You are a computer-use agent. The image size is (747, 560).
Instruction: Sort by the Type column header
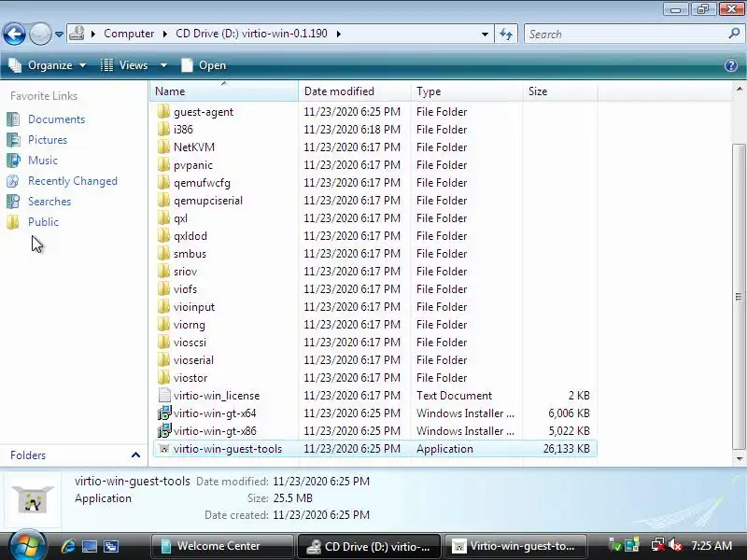[x=466, y=91]
